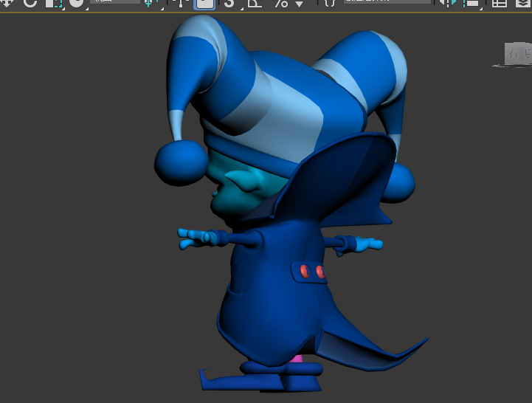The width and height of the screenshot is (532, 403).
Task: Toggle the Layer Explorer stack icon
Action: pyautogui.click(x=522, y=3)
